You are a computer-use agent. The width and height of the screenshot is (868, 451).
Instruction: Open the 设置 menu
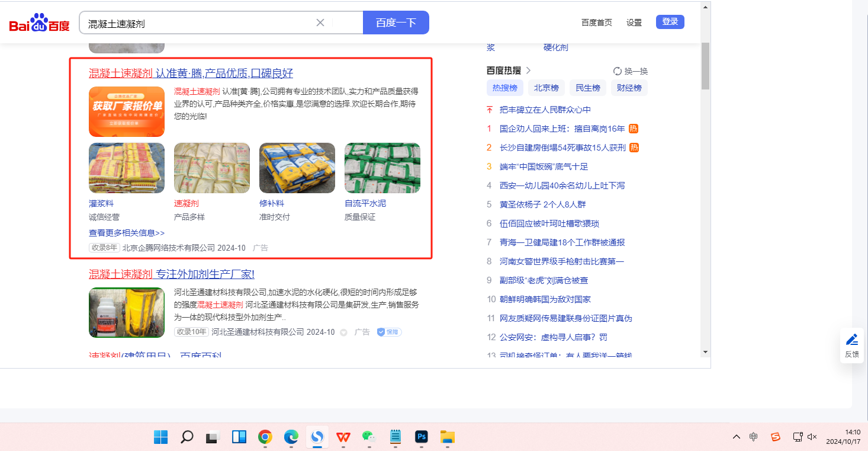(634, 23)
